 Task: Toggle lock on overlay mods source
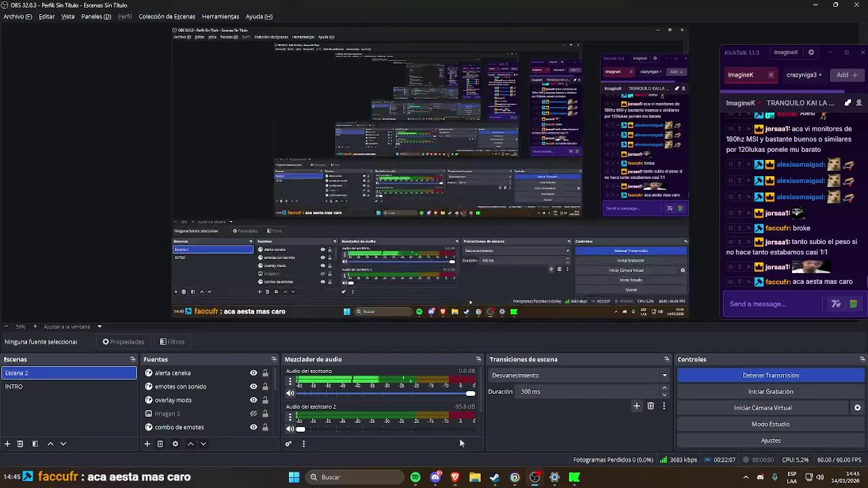pyautogui.click(x=265, y=400)
